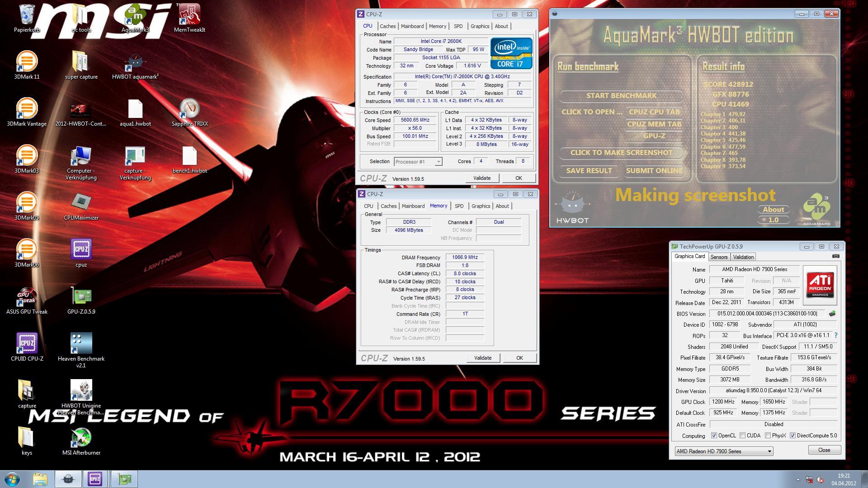
Task: Launch the HWBOT aquamark3 desktop shortcut
Action: pyautogui.click(x=135, y=65)
